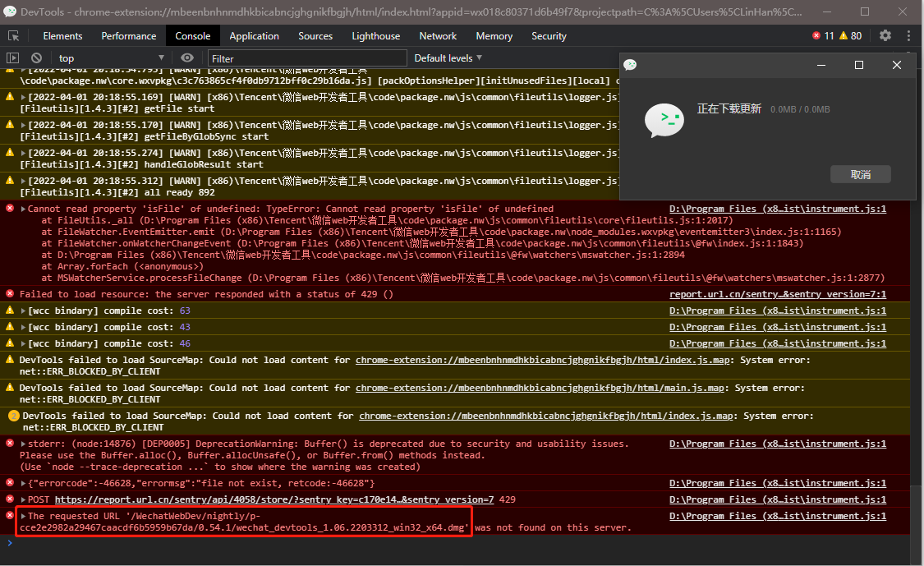Select the Console tab
The height and width of the screenshot is (566, 924).
[x=193, y=36]
